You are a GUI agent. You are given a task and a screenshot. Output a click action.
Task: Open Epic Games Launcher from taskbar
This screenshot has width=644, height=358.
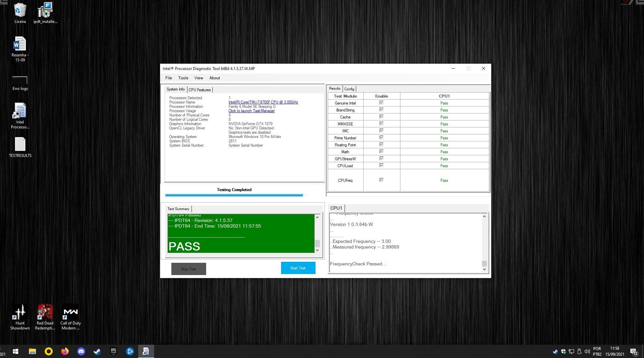[114, 351]
